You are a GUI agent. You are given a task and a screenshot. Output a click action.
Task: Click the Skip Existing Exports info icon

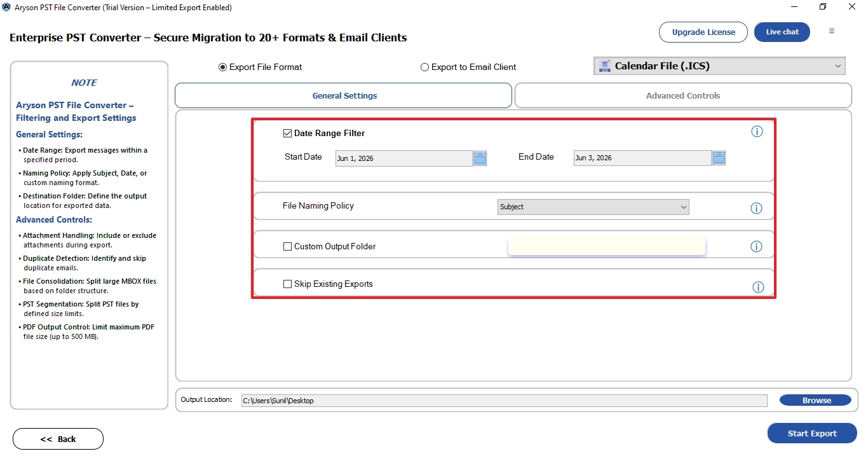(758, 287)
